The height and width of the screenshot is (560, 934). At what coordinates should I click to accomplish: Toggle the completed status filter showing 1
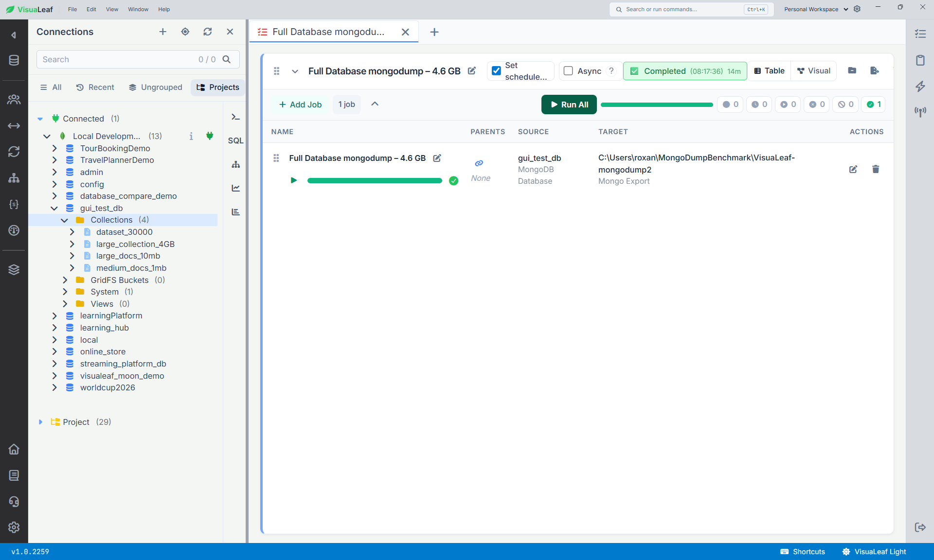coord(874,105)
